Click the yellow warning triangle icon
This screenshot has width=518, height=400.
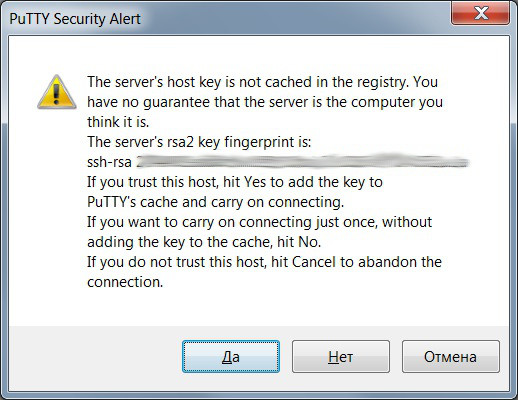(x=57, y=92)
